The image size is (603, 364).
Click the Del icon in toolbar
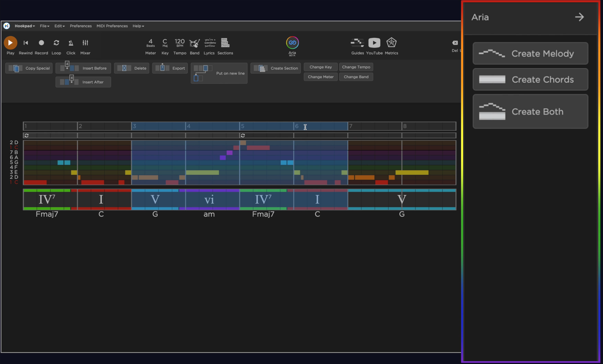[455, 43]
